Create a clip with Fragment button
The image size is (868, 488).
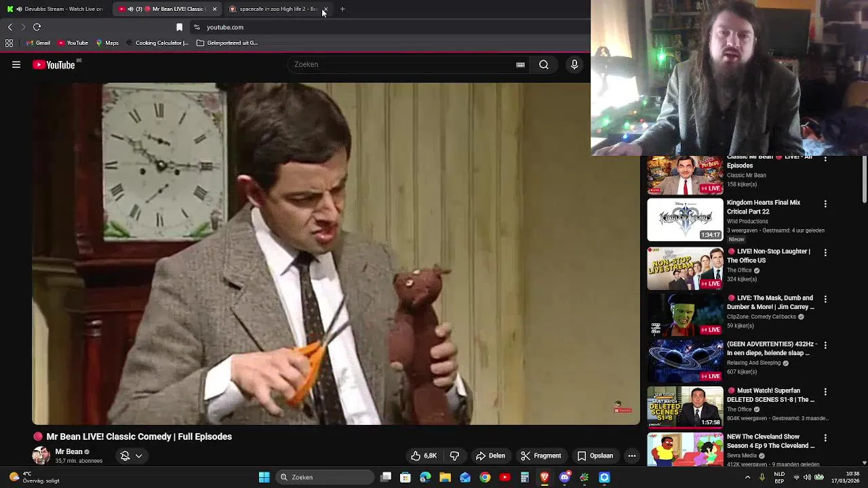tap(541, 455)
